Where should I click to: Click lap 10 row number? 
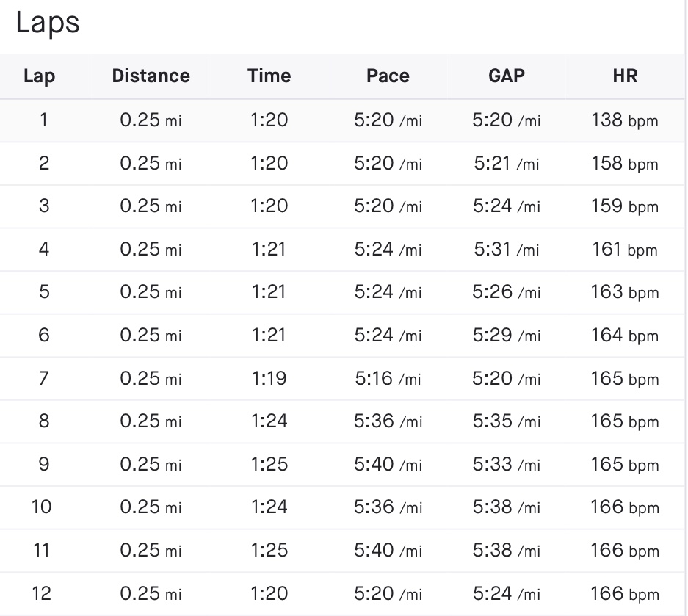pyautogui.click(x=41, y=507)
